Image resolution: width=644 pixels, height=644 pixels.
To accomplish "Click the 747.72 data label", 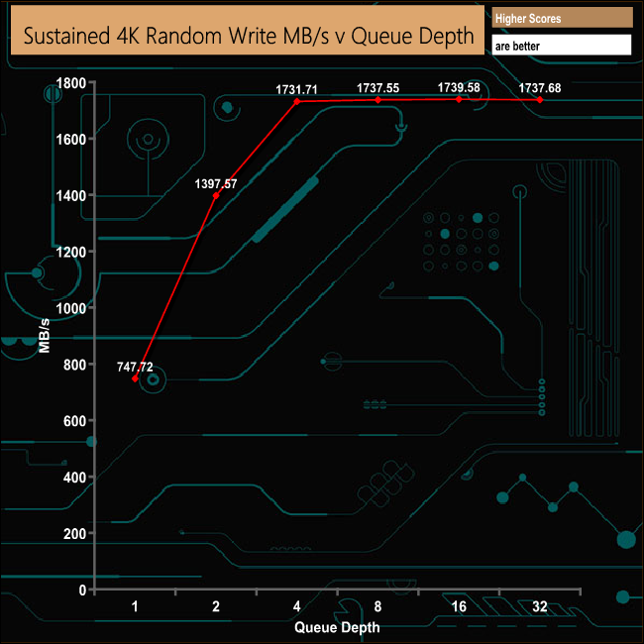I will 135,367.
